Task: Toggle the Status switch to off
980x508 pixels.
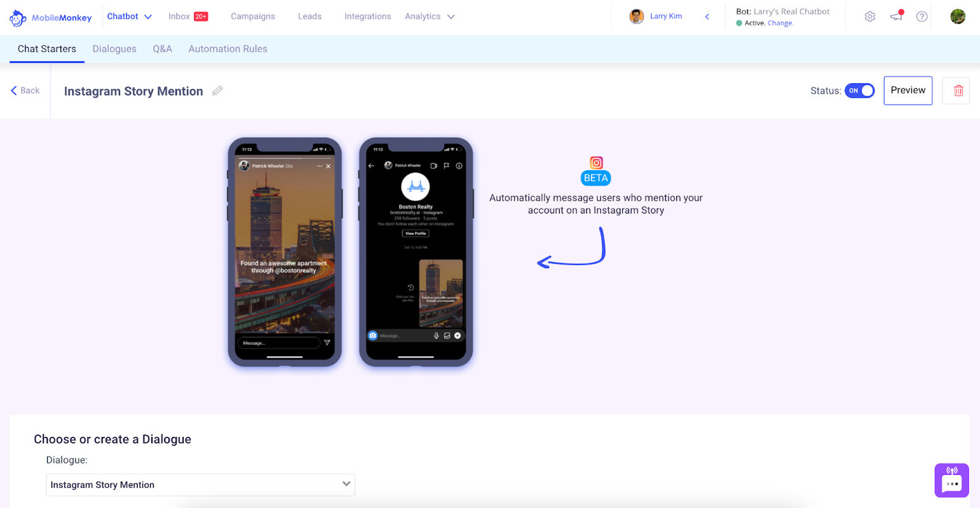Action: click(860, 90)
